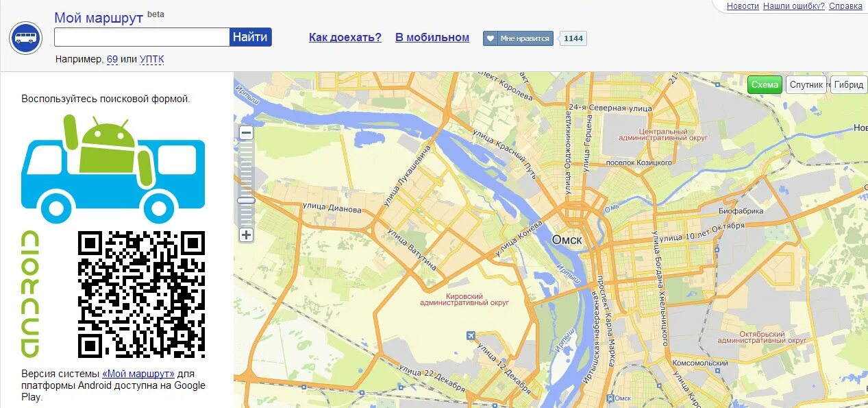Open the В мобильном link

[432, 38]
